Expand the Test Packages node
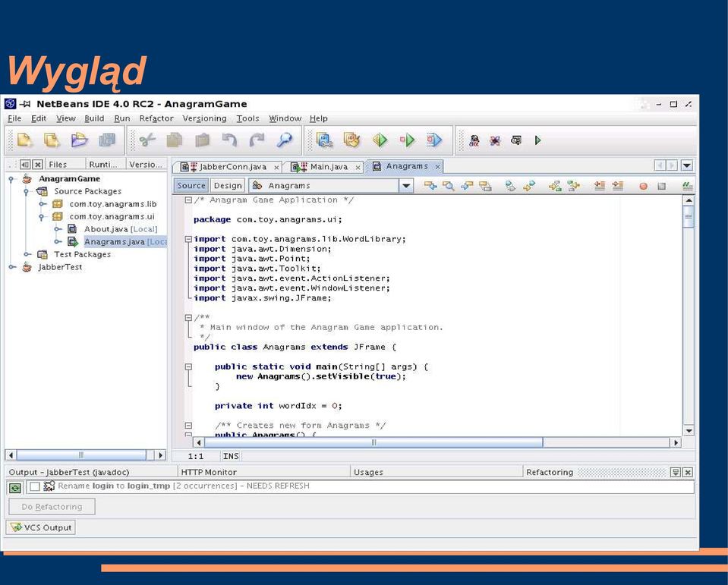 [x=27, y=255]
